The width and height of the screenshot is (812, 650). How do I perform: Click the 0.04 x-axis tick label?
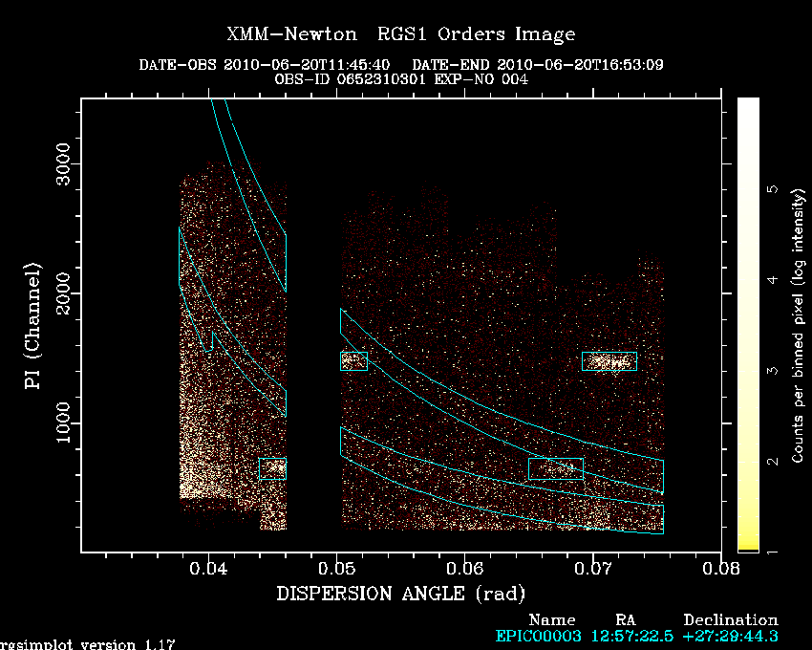[x=208, y=569]
